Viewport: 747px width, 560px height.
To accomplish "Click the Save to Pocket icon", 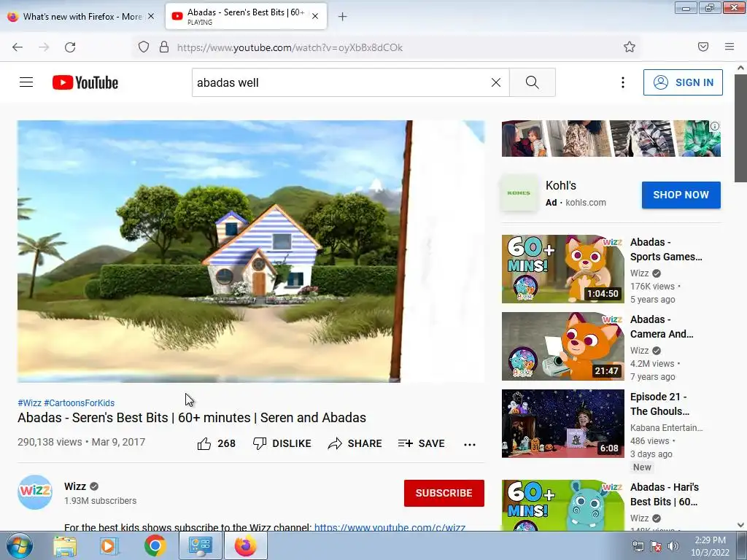I will pyautogui.click(x=703, y=47).
